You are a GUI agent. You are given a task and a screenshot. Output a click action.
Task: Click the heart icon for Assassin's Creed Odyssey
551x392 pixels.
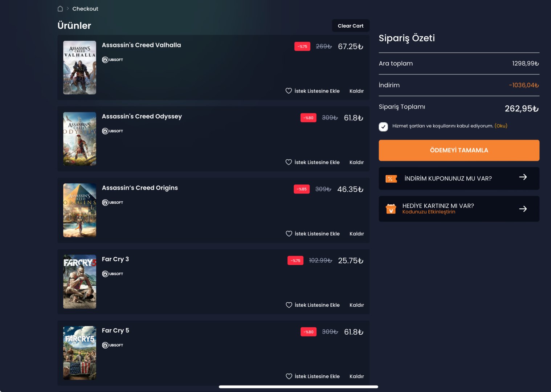click(x=289, y=162)
